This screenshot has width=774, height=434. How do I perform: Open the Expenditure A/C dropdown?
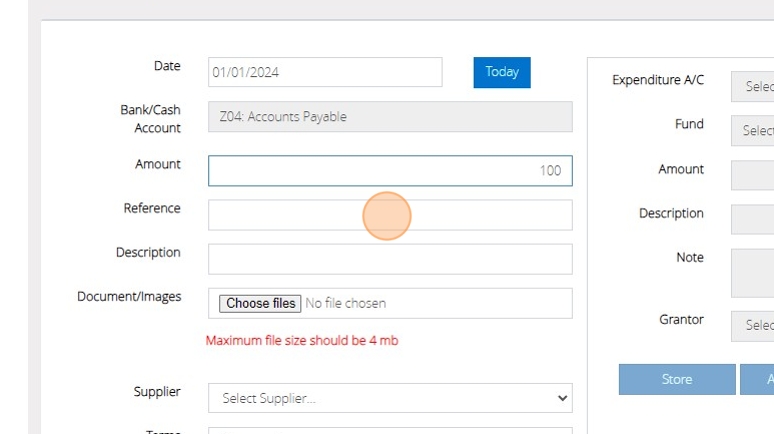(x=752, y=86)
